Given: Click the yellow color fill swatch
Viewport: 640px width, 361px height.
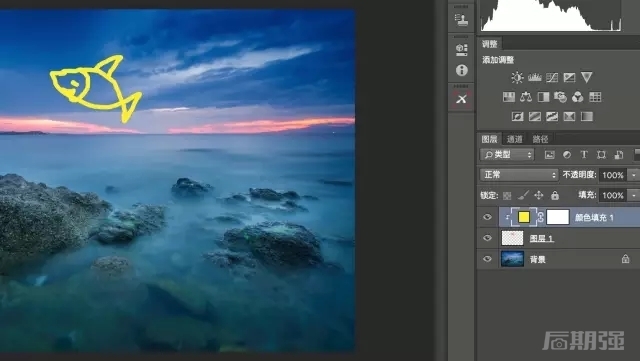Looking at the screenshot, I should tap(524, 217).
